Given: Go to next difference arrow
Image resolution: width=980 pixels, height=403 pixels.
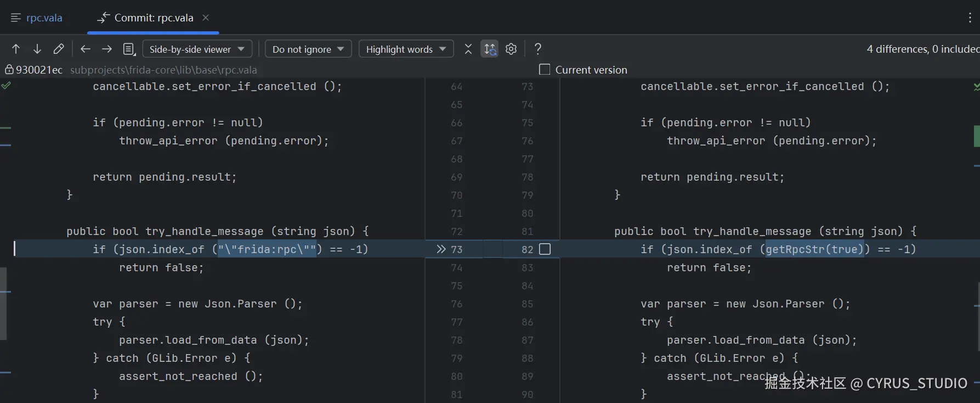Looking at the screenshot, I should [37, 49].
